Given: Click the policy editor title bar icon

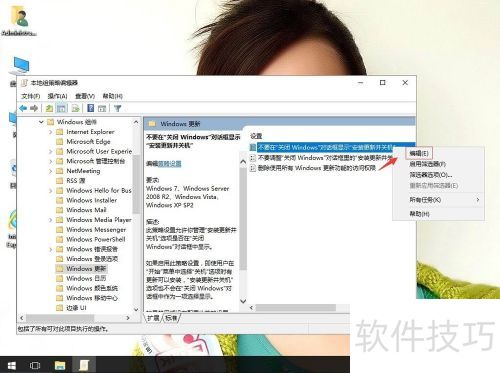Looking at the screenshot, I should coord(24,83).
